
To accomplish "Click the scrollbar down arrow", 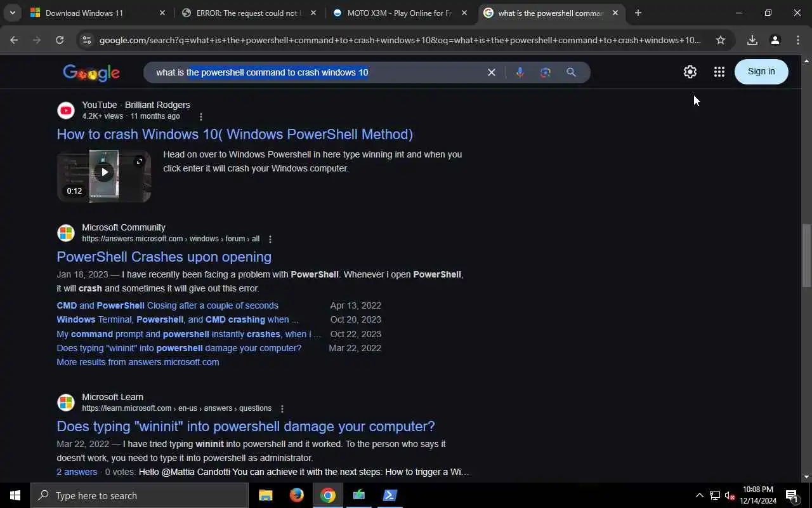I will 806,477.
